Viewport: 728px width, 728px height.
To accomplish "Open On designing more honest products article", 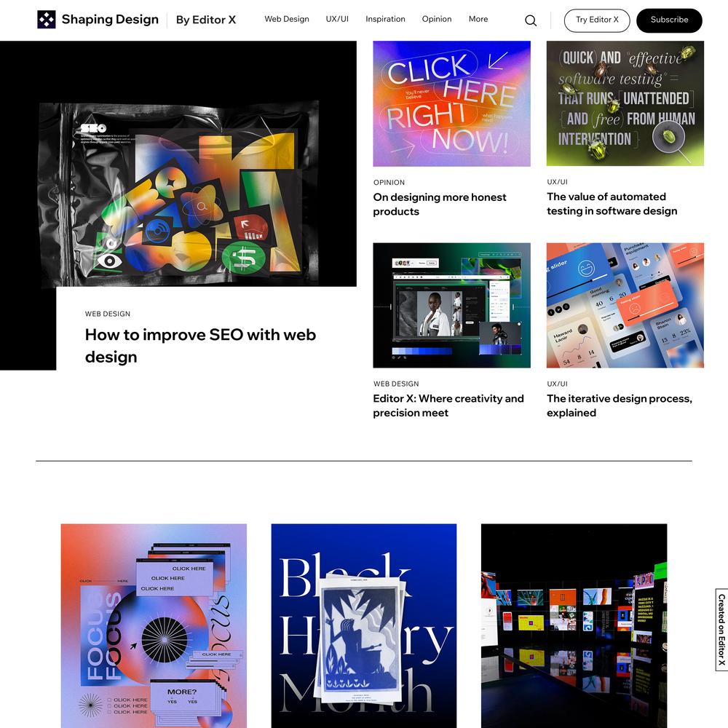I will [x=439, y=205].
